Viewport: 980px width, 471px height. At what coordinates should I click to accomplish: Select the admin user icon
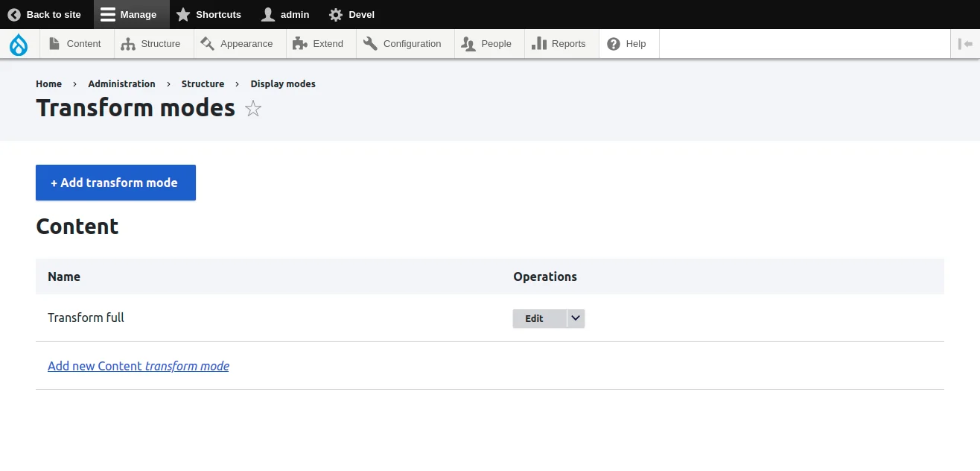(x=267, y=14)
